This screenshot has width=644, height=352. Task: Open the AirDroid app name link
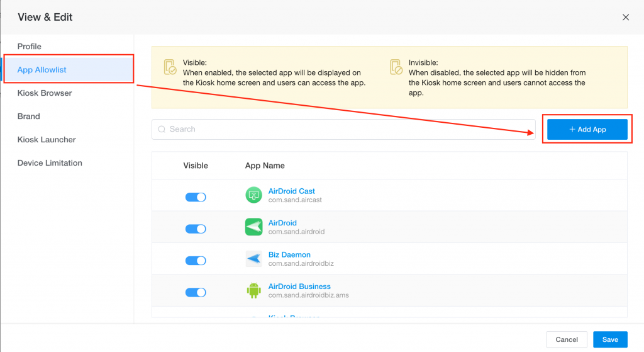coord(282,223)
